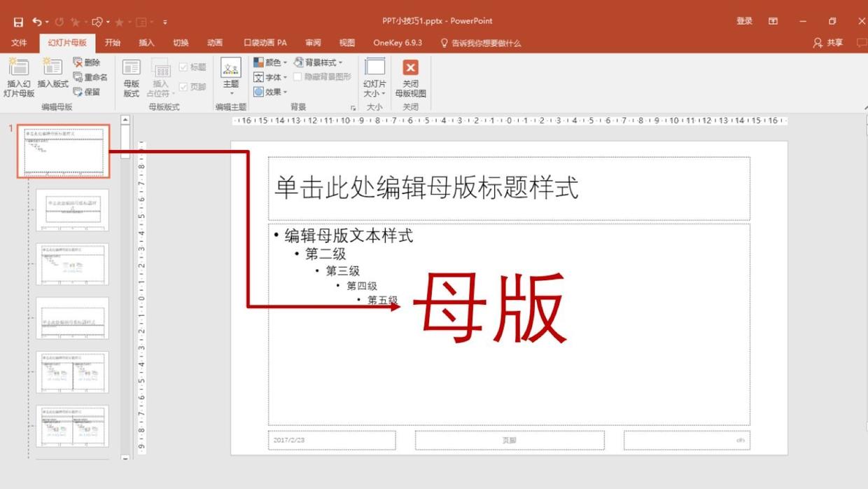Click the Delete (删除) layout icon
The image size is (868, 489).
(x=87, y=62)
